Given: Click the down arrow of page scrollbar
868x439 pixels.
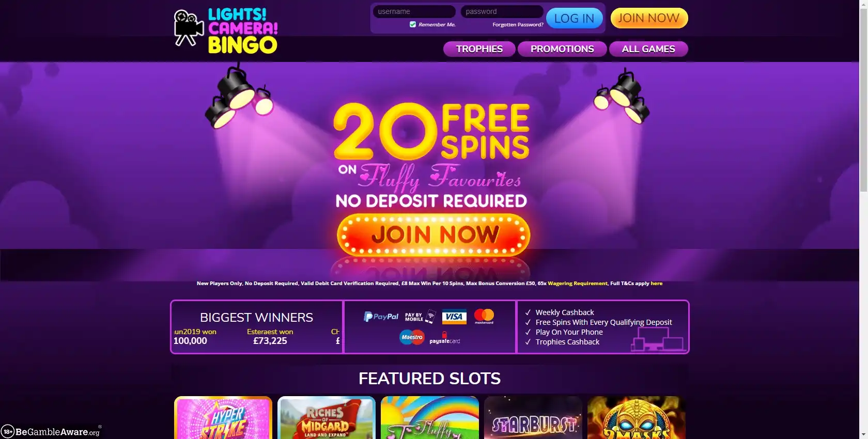Looking at the screenshot, I should (863, 434).
